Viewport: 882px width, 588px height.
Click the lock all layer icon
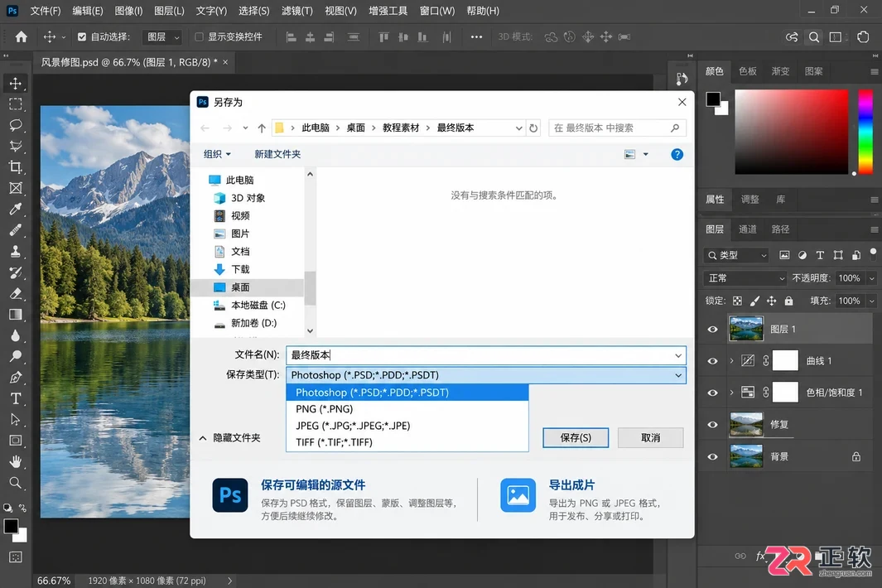(x=788, y=301)
